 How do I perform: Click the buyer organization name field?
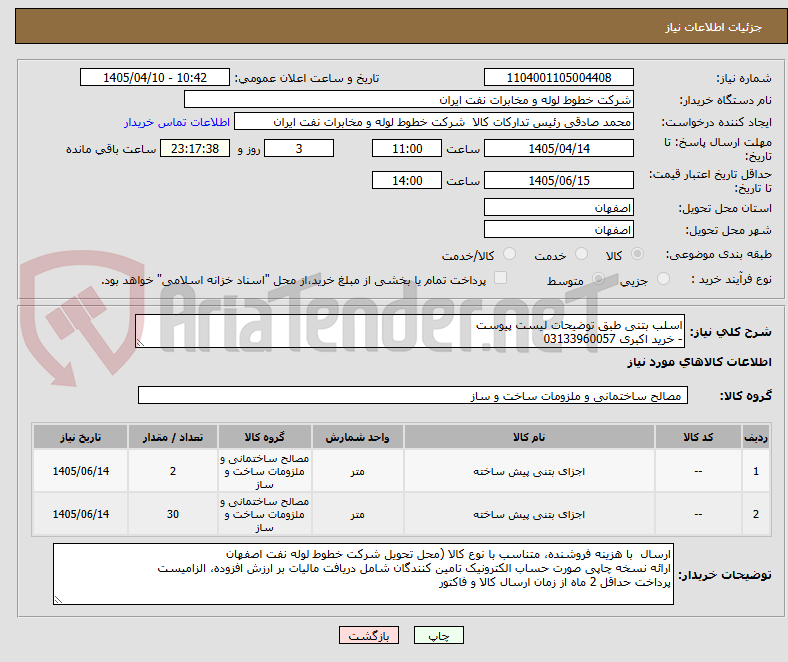click(x=409, y=100)
